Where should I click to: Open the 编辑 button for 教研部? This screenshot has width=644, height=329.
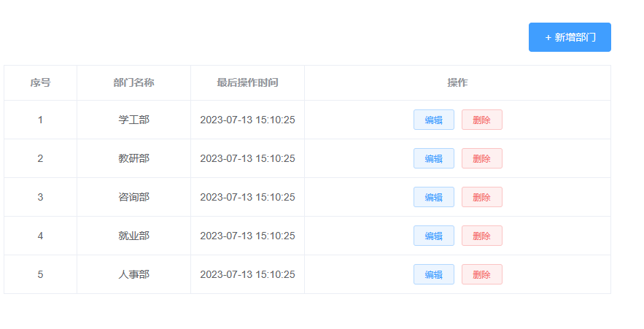[x=433, y=158]
